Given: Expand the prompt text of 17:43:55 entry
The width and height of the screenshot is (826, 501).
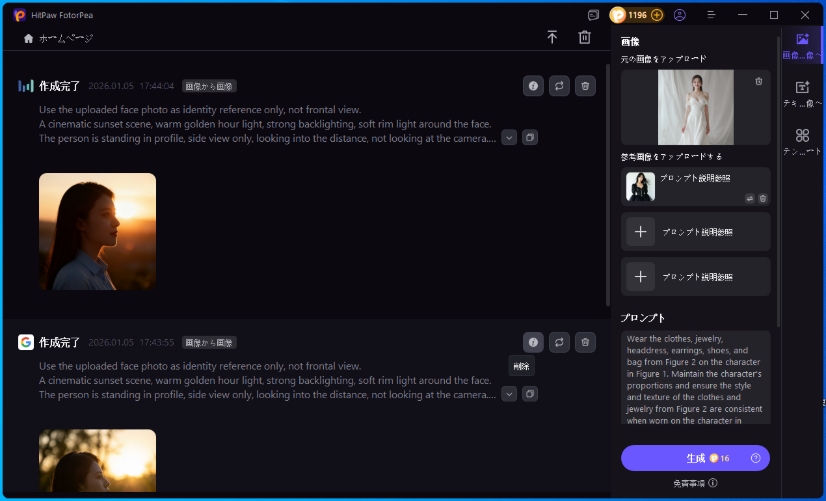Looking at the screenshot, I should 509,394.
